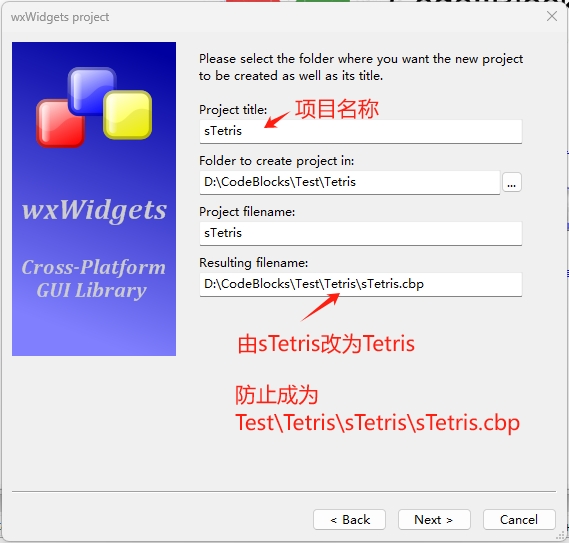Click the Resulting filename field

[360, 284]
